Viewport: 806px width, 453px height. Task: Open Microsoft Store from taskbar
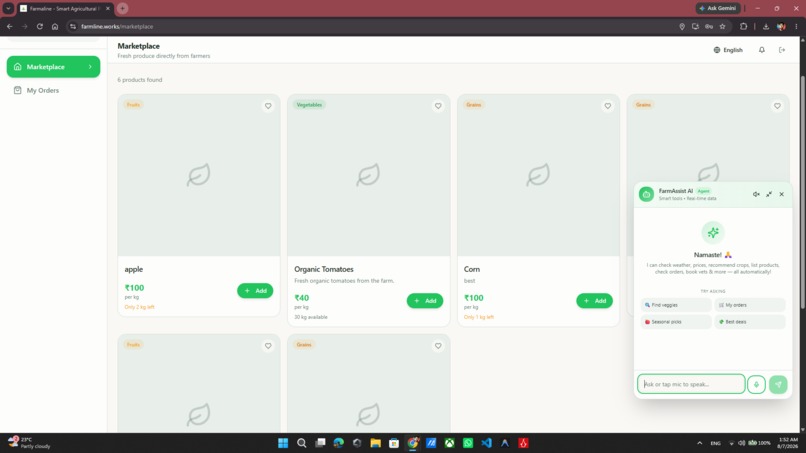(x=394, y=443)
